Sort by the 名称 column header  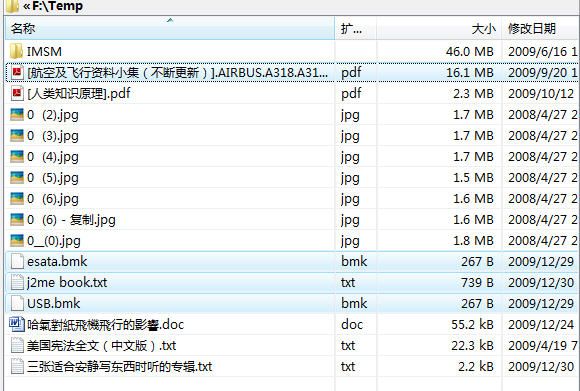(170, 28)
